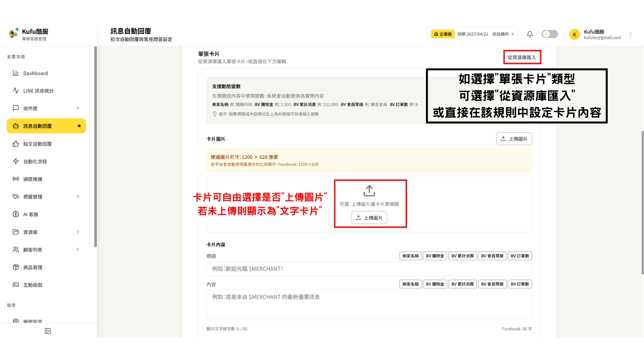Click the sidebar vertical scrollbar
The image size is (644, 362).
click(x=96, y=147)
